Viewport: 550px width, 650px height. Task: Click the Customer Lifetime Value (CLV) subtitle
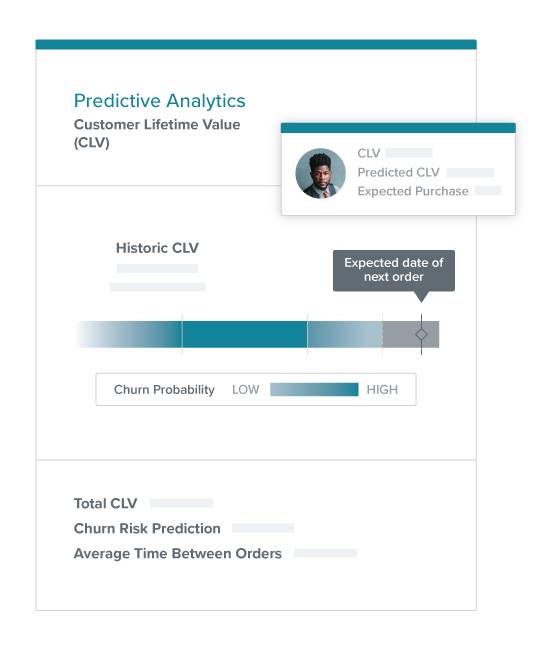[157, 133]
